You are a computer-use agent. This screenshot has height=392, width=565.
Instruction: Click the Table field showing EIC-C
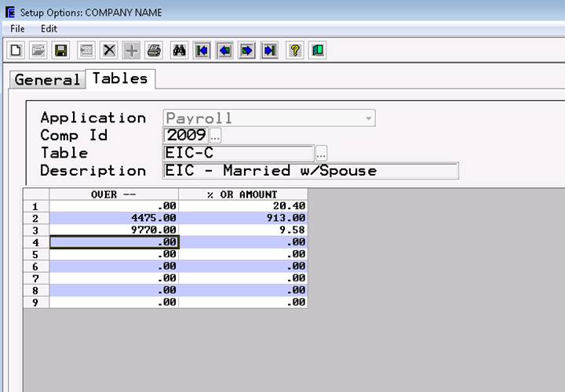click(x=239, y=153)
